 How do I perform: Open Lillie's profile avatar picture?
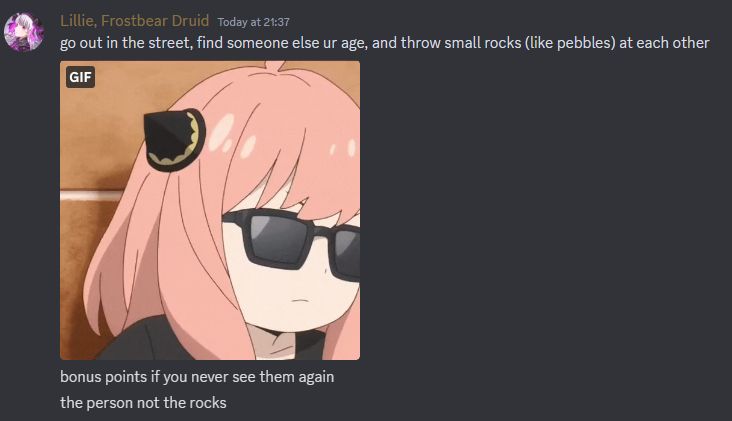[x=24, y=32]
